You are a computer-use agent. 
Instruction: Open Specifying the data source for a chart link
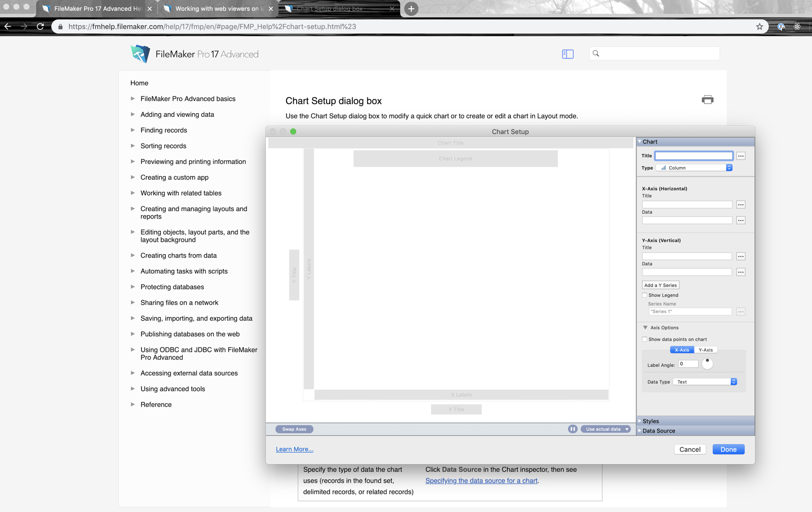tap(481, 481)
